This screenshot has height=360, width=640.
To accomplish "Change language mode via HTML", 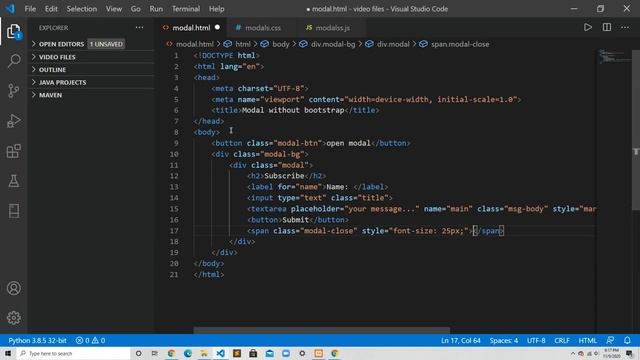I will click(x=587, y=340).
